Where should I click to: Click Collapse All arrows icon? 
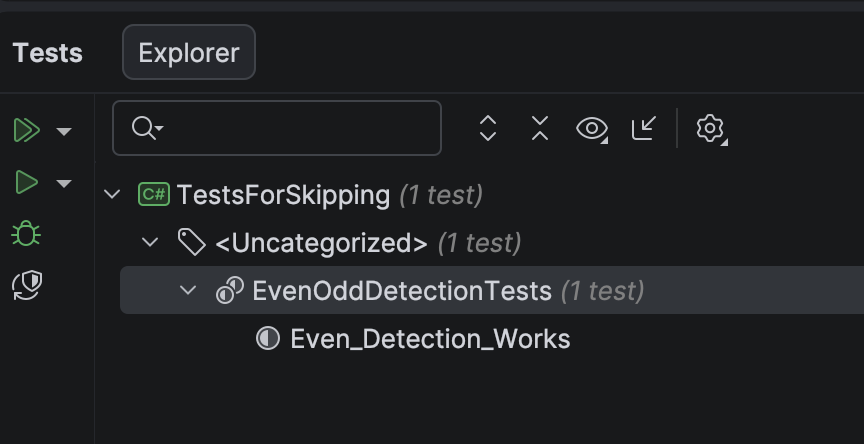click(540, 128)
